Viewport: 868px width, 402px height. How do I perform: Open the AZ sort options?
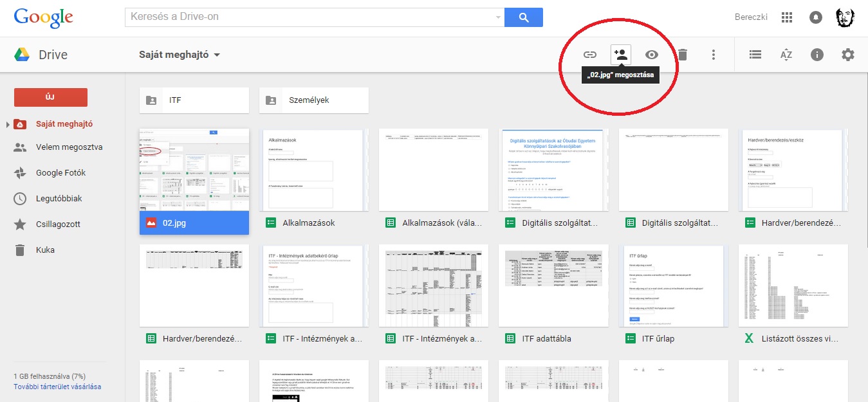786,55
